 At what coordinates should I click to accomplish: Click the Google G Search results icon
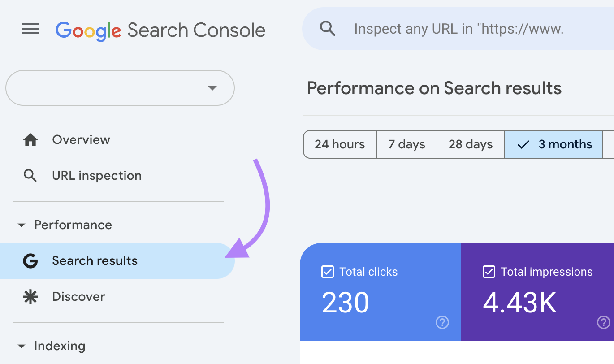pyautogui.click(x=30, y=261)
